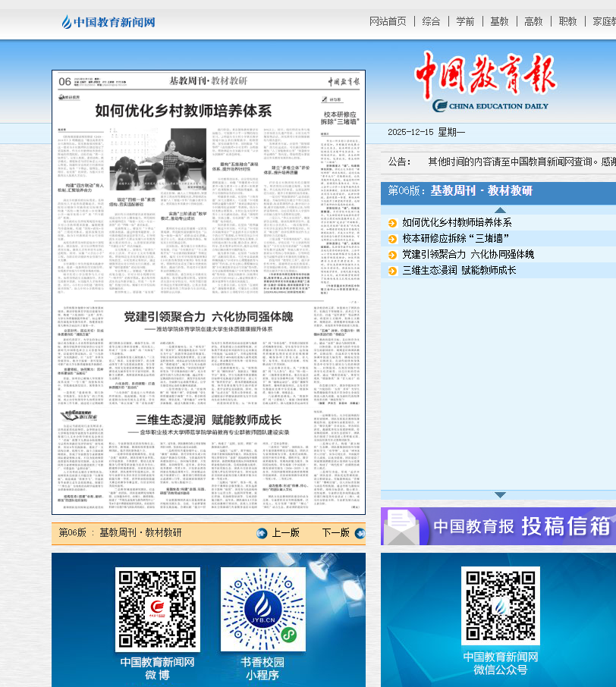Click the 中国教育新闻网 logo in header
The height and width of the screenshot is (687, 616).
click(x=108, y=22)
